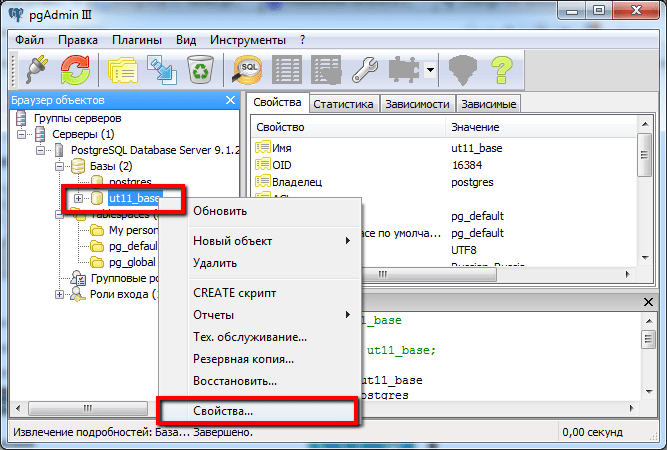Click the Владелец property row icon
This screenshot has height=450, width=667.
tap(262, 181)
